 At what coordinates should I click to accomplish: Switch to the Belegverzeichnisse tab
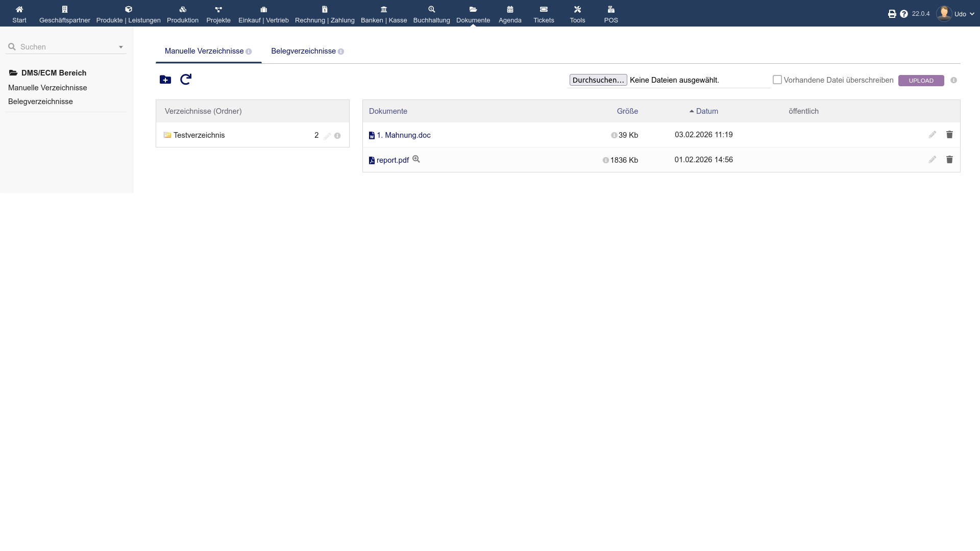pos(303,51)
